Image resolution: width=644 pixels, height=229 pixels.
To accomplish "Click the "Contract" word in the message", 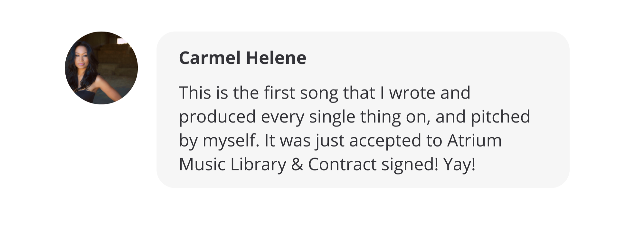I will 342,164.
